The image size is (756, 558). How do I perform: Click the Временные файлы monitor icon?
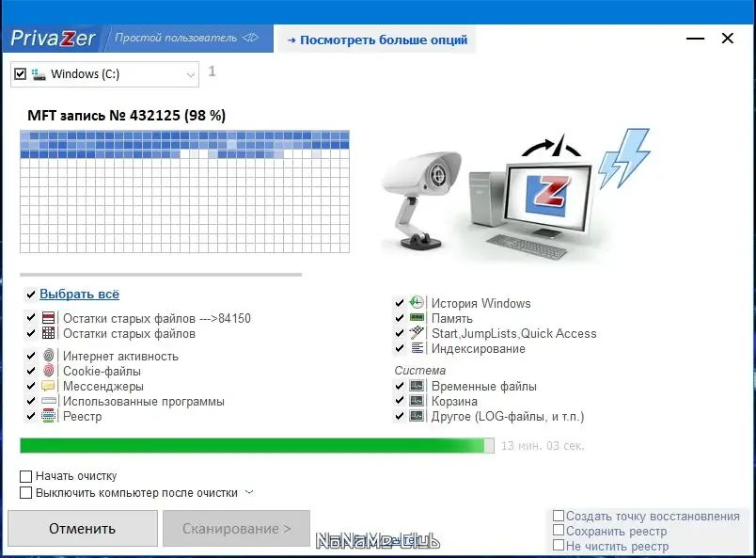pos(417,386)
